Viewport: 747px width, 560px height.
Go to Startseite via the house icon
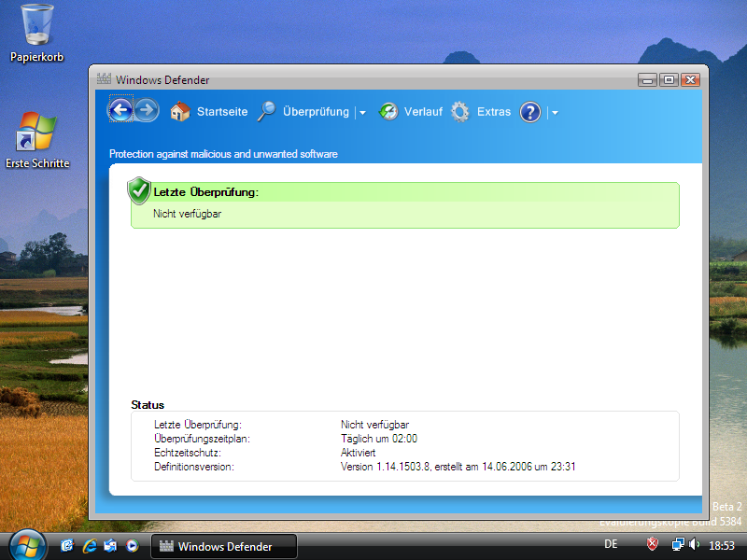180,112
